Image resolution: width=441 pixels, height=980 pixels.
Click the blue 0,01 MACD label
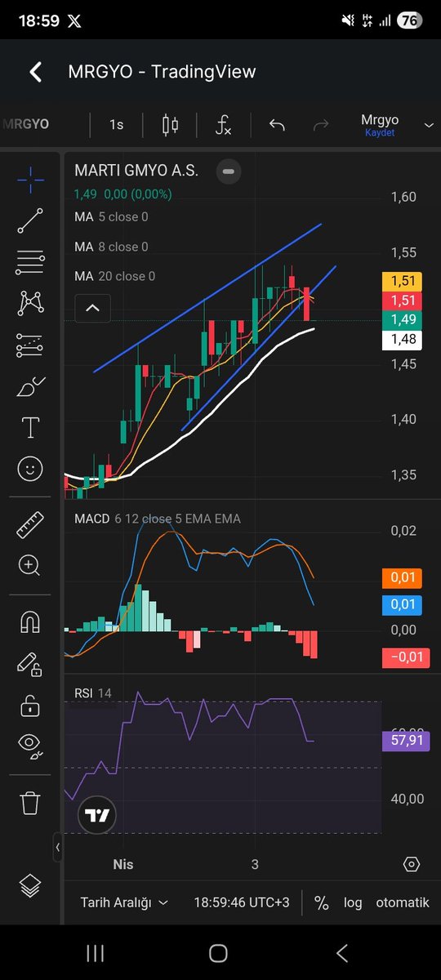coord(402,605)
